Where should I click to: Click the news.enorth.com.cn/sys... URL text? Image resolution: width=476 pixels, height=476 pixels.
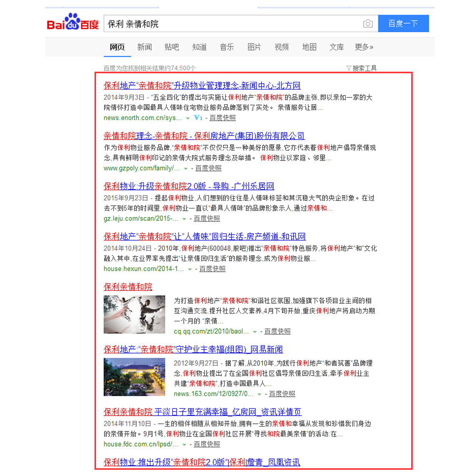pos(143,118)
